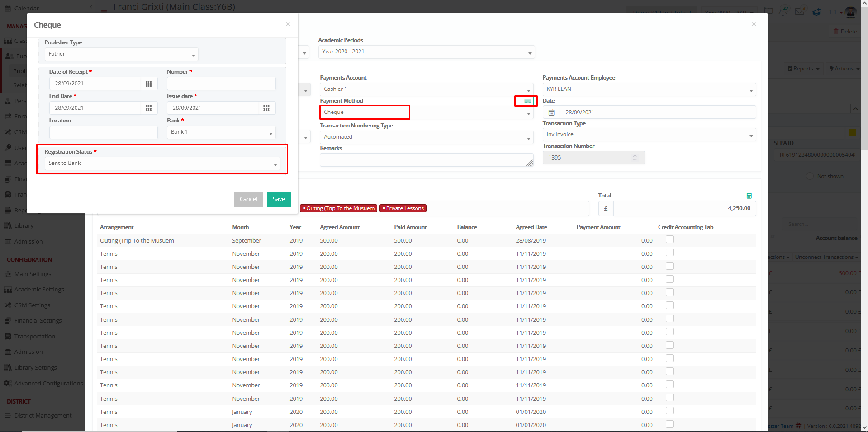
Task: Click the cheque Number input field
Action: 221,84
